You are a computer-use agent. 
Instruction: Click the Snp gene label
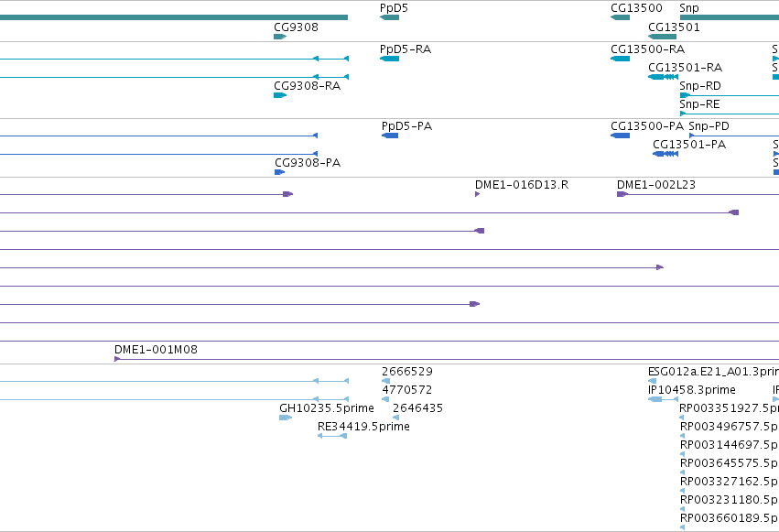click(689, 8)
